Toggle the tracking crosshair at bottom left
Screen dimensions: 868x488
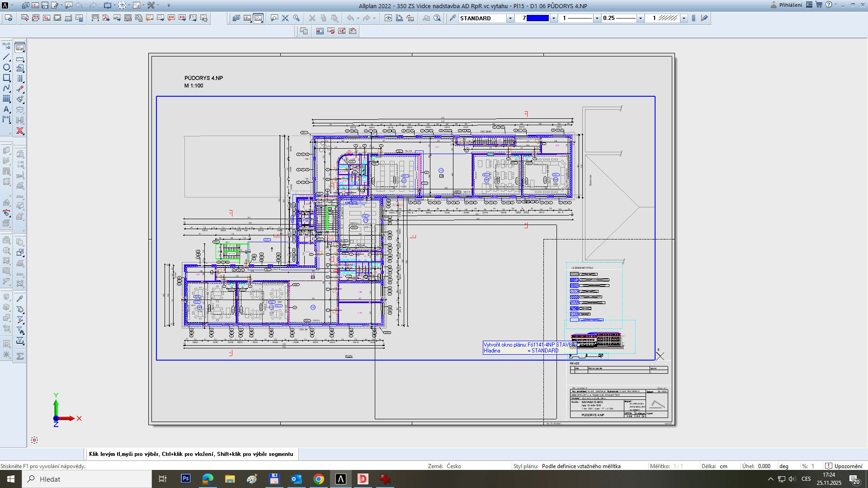tap(34, 440)
